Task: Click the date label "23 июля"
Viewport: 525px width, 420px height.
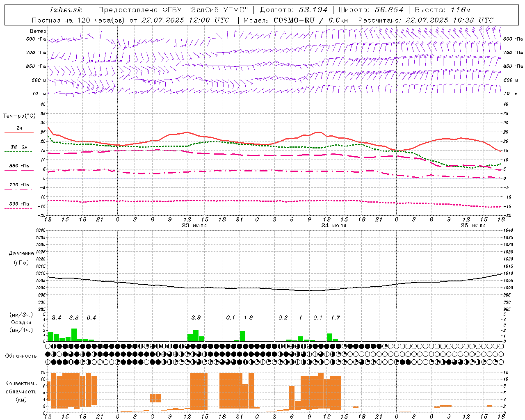Action: tap(194, 226)
